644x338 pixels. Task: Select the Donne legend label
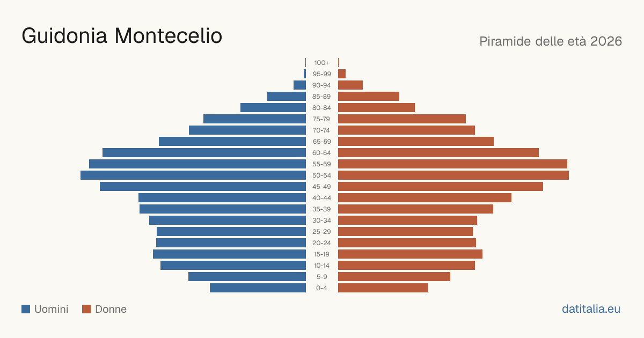click(111, 309)
